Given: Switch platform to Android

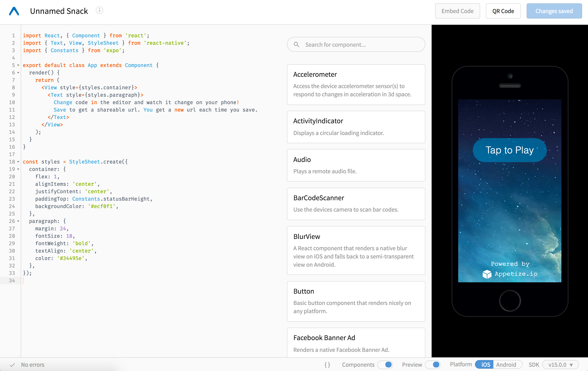Looking at the screenshot, I should tap(506, 364).
